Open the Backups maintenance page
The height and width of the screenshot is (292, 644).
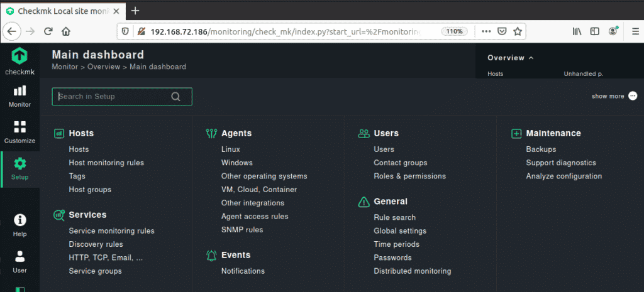pos(541,149)
